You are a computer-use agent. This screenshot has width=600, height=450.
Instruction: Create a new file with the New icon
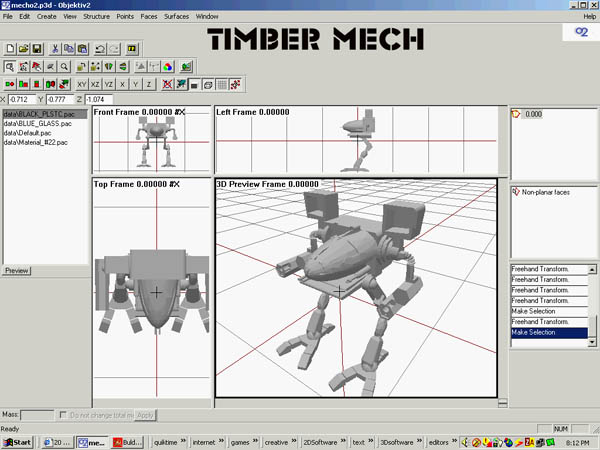[x=10, y=49]
